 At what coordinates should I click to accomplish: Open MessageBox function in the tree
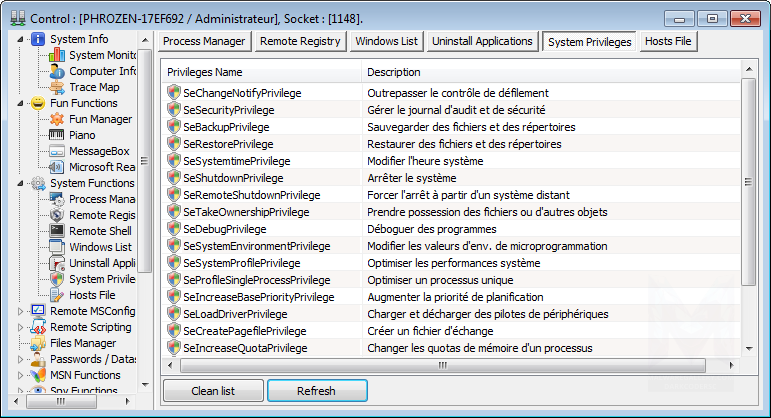pos(100,151)
